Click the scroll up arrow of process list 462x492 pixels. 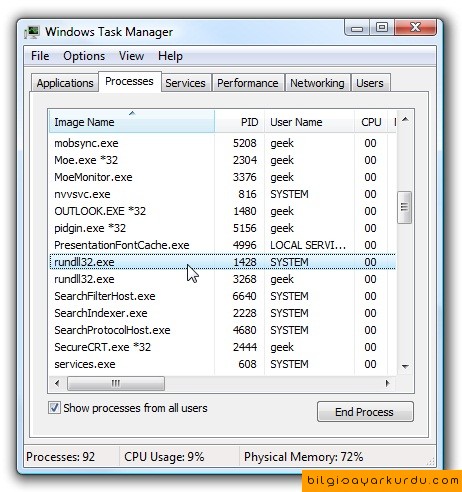pos(405,119)
